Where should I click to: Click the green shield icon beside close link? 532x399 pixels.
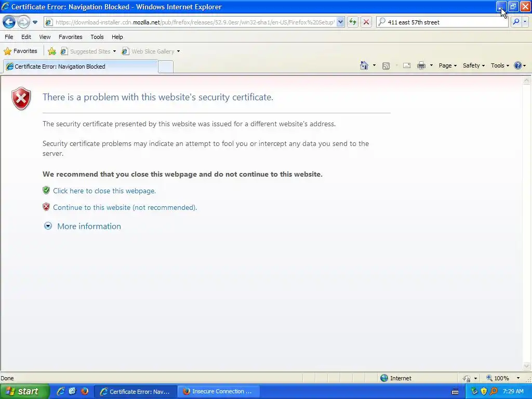tap(46, 190)
